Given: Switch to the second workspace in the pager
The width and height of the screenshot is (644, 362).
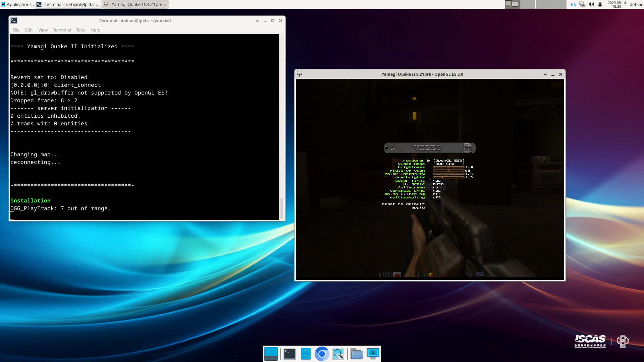Looking at the screenshot, I should [528, 4].
